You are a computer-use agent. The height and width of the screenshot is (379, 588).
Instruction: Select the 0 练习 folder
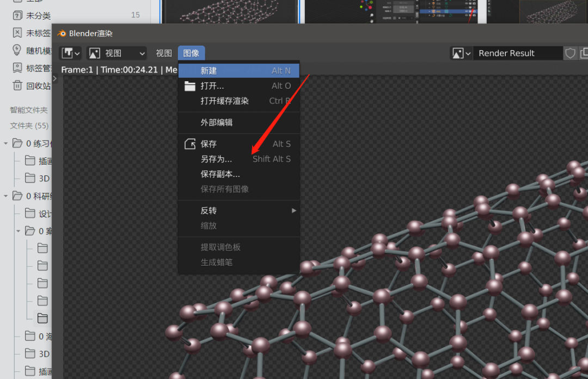(x=32, y=143)
